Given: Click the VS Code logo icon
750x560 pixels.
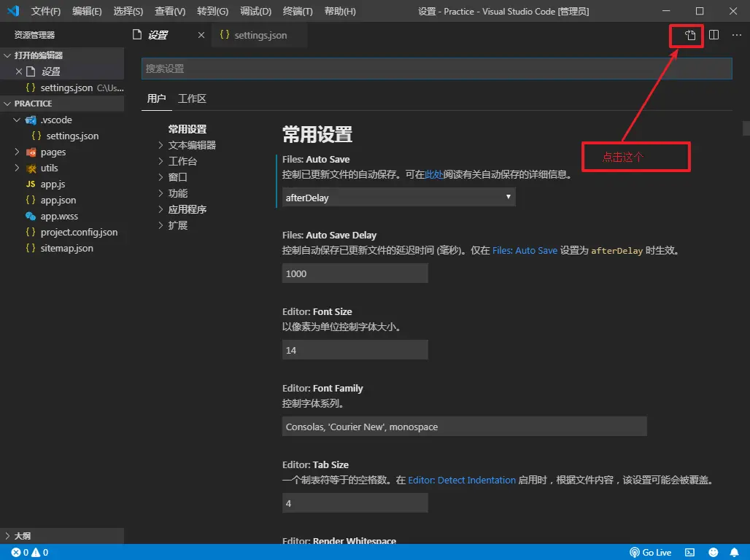Looking at the screenshot, I should pos(13,10).
